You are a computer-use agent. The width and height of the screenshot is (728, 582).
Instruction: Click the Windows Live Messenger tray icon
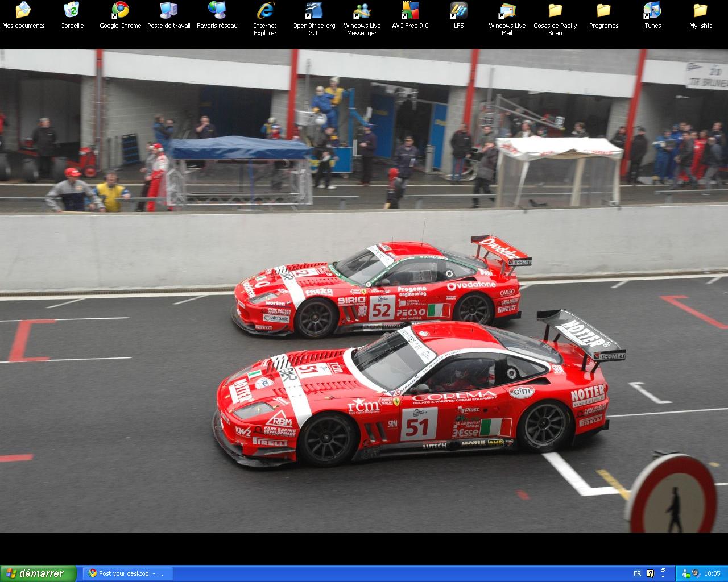686,573
